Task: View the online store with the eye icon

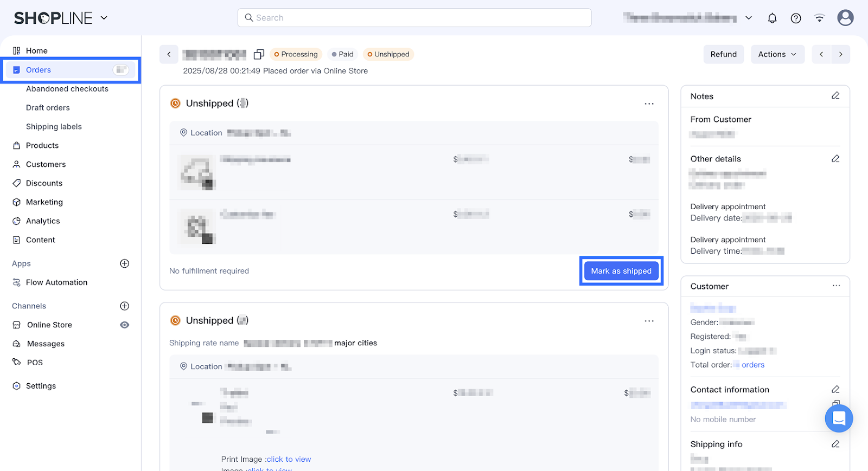Action: tap(125, 325)
